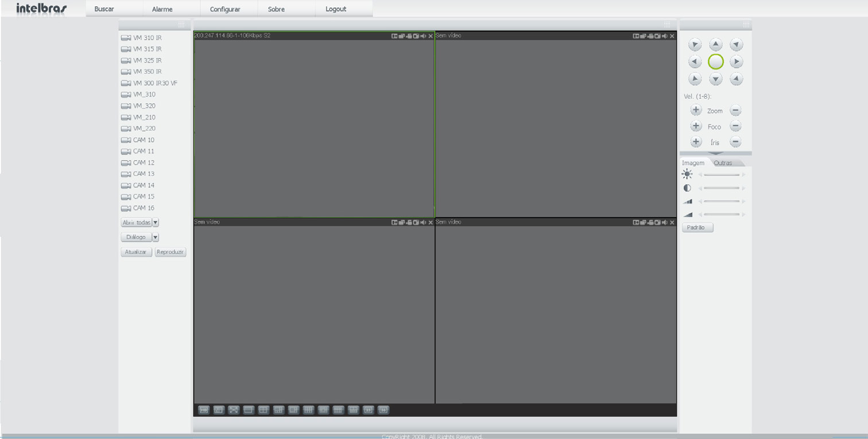Click the Atualizar button
868x439 pixels.
pyautogui.click(x=136, y=252)
